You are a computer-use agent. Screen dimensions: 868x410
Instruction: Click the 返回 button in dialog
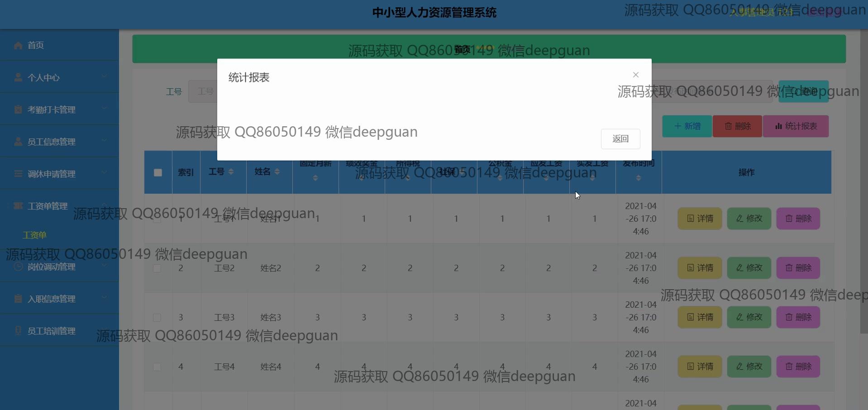click(620, 139)
